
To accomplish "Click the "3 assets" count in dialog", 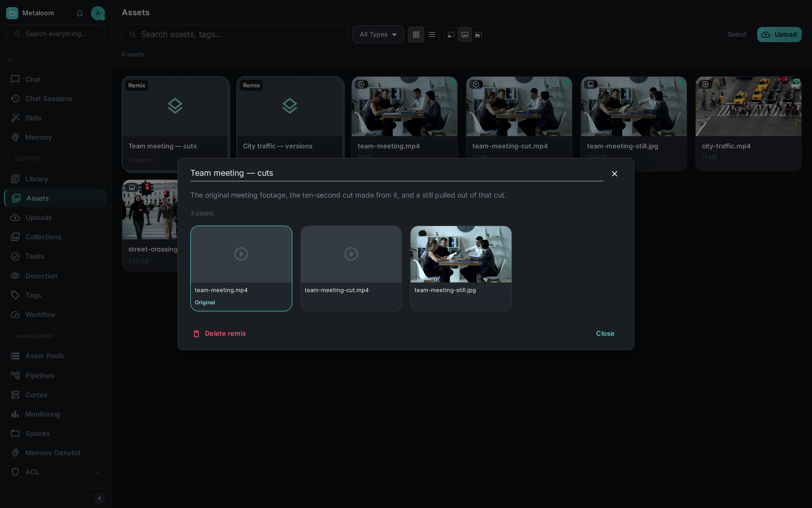I will point(202,213).
